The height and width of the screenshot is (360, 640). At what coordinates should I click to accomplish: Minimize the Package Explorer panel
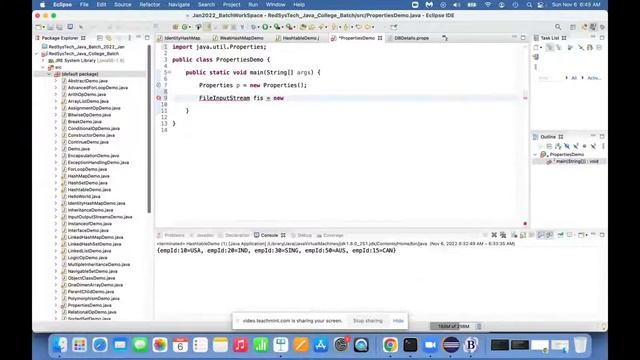(x=139, y=38)
